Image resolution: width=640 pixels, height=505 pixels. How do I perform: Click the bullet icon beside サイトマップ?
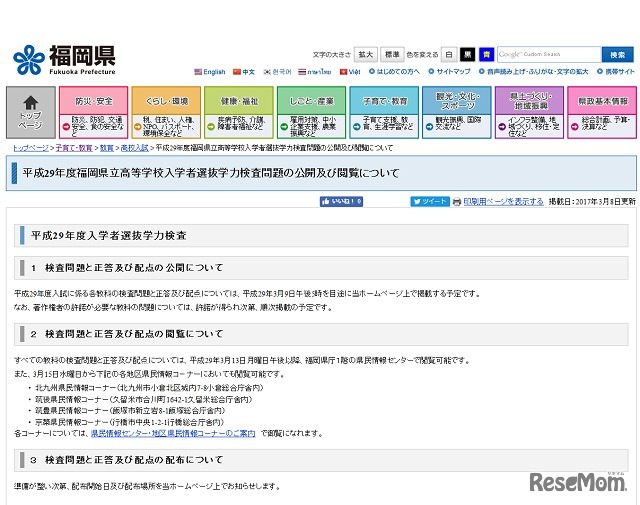[431, 71]
